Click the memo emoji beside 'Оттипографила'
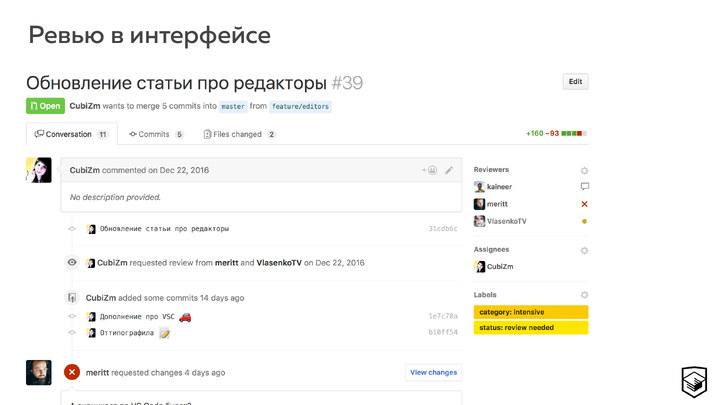 coord(164,333)
